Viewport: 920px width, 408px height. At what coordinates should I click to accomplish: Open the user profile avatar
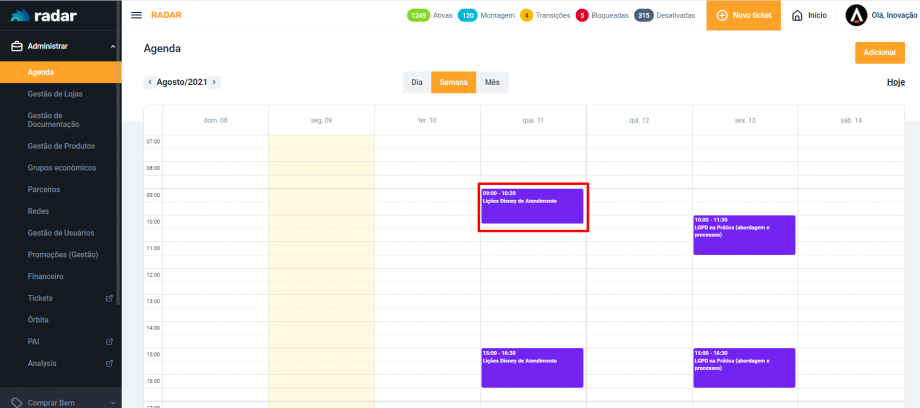(856, 16)
